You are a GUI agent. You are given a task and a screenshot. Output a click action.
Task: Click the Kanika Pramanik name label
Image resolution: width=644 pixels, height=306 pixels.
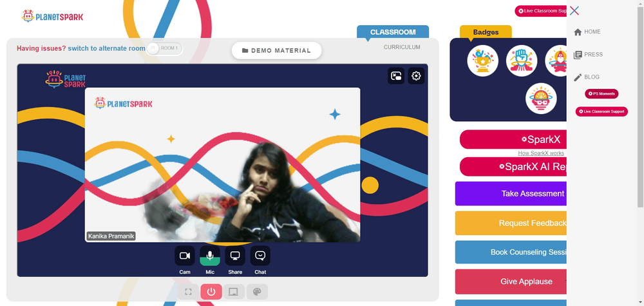(111, 236)
